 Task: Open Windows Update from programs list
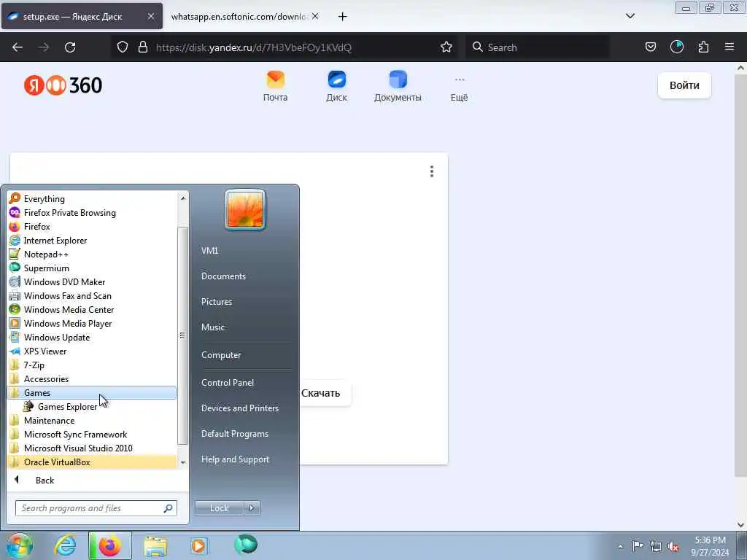click(x=92, y=337)
